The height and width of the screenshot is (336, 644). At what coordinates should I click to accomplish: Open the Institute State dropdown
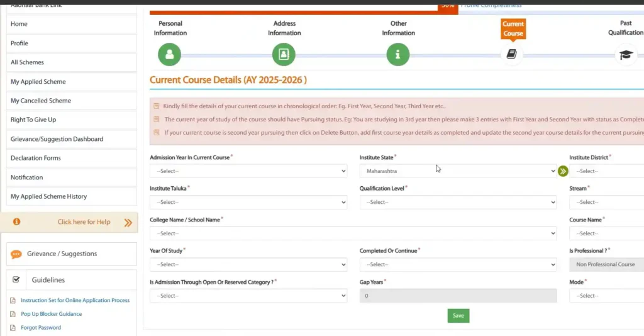[x=457, y=171]
